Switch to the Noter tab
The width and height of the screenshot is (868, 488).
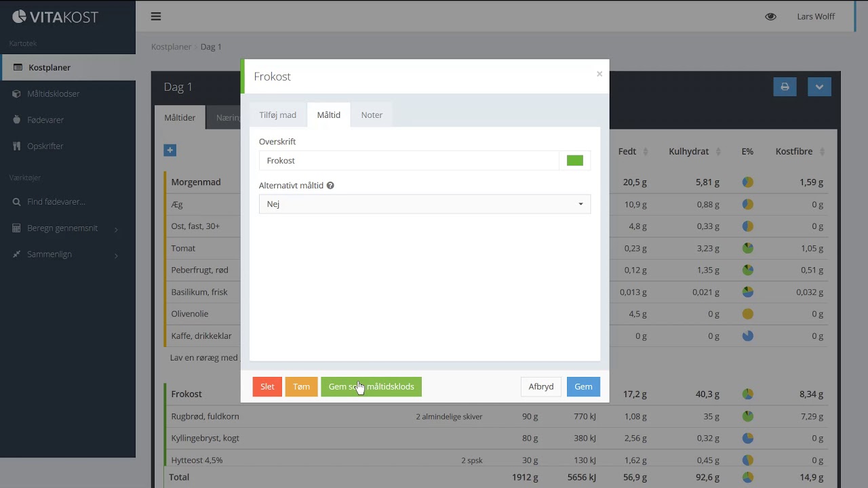372,115
